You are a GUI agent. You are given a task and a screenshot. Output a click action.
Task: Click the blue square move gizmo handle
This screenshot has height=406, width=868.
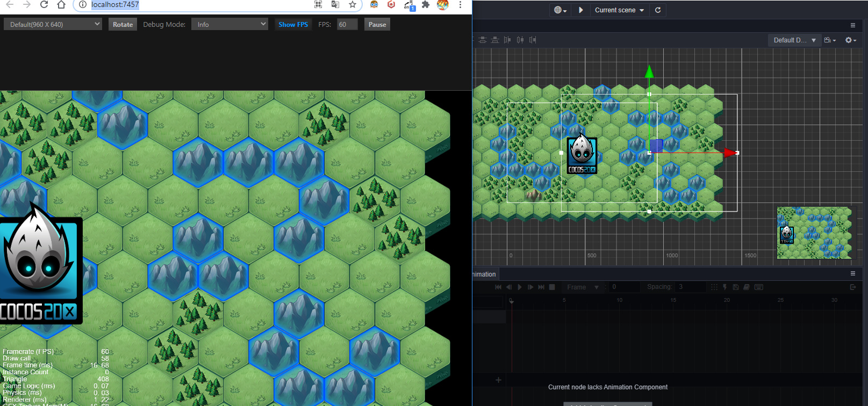(656, 146)
